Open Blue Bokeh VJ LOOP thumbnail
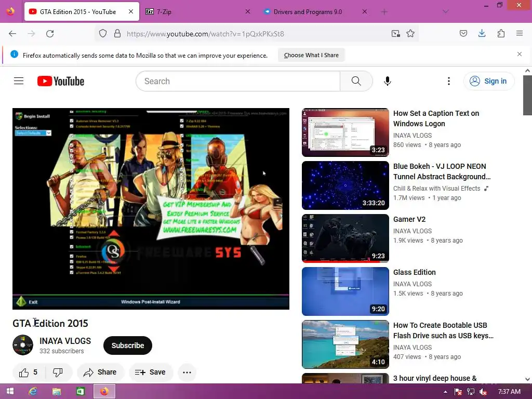 point(345,185)
